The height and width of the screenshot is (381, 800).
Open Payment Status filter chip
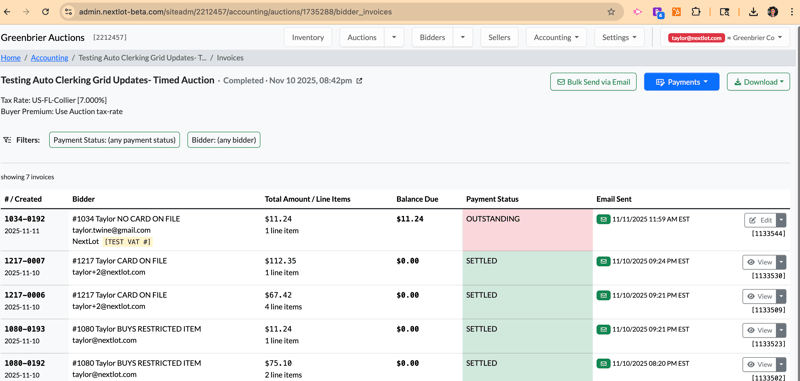[x=114, y=140]
